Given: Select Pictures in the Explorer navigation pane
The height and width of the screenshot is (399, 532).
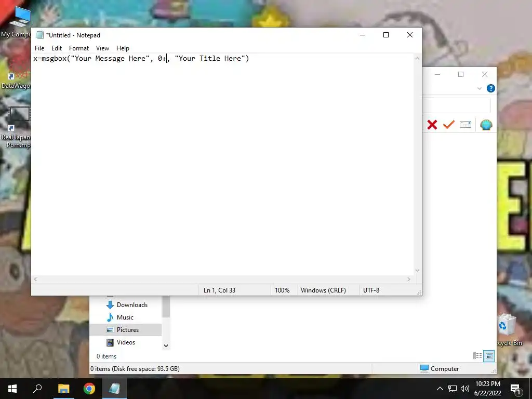Looking at the screenshot, I should (x=126, y=330).
